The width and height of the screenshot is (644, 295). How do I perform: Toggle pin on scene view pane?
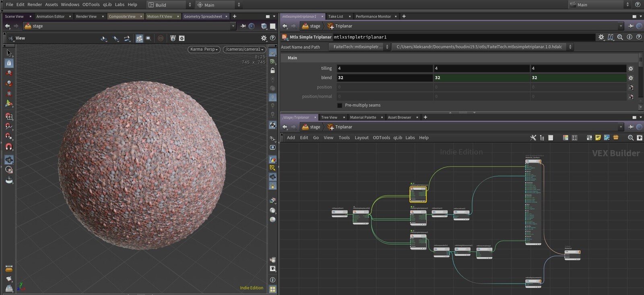click(x=243, y=26)
